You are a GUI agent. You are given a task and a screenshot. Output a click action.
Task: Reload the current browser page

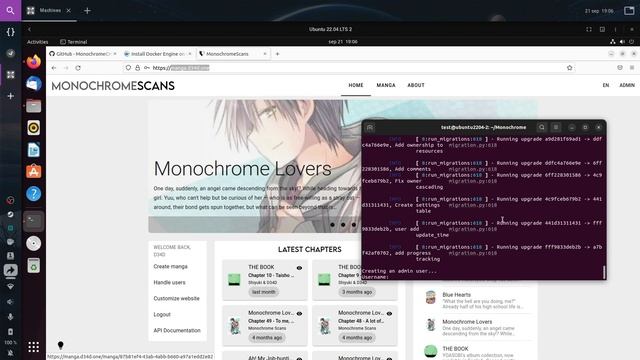click(x=78, y=68)
